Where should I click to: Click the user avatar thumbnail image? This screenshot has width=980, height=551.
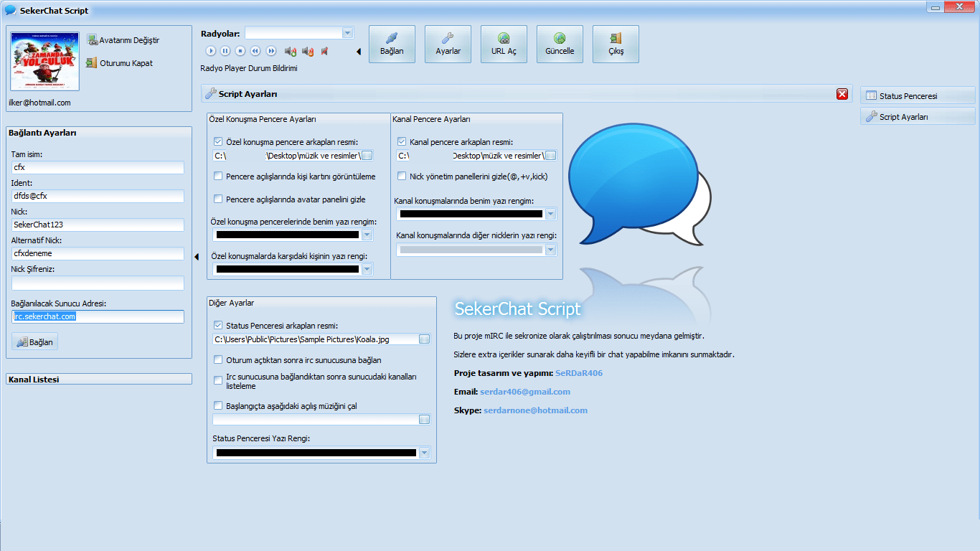(x=44, y=61)
